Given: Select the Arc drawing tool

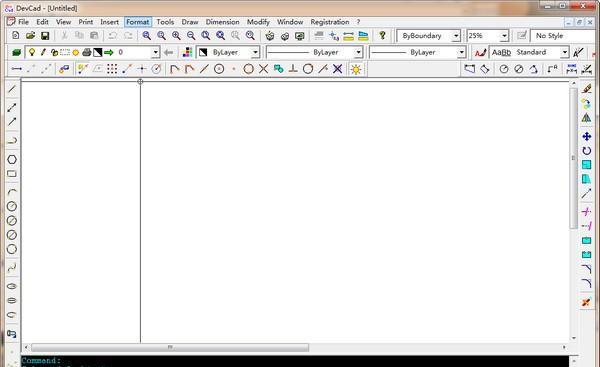Looking at the screenshot, I should (x=12, y=192).
